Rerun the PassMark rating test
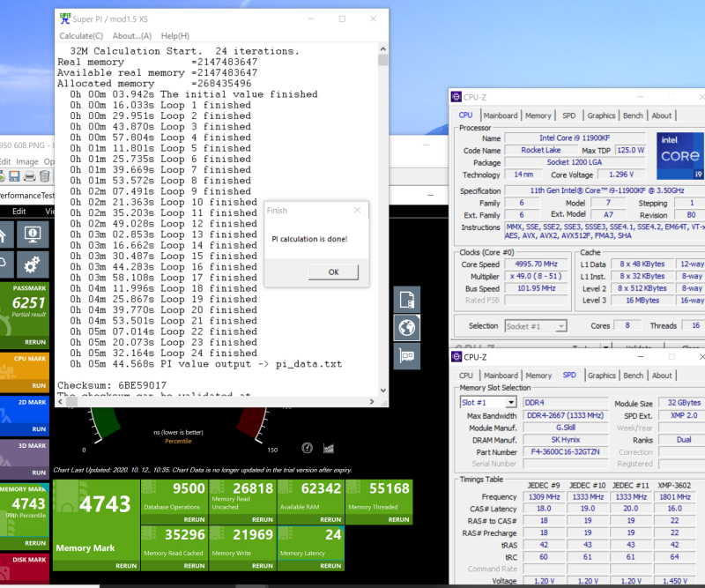Screen dimensions: 705x588 pyautogui.click(x=35, y=342)
